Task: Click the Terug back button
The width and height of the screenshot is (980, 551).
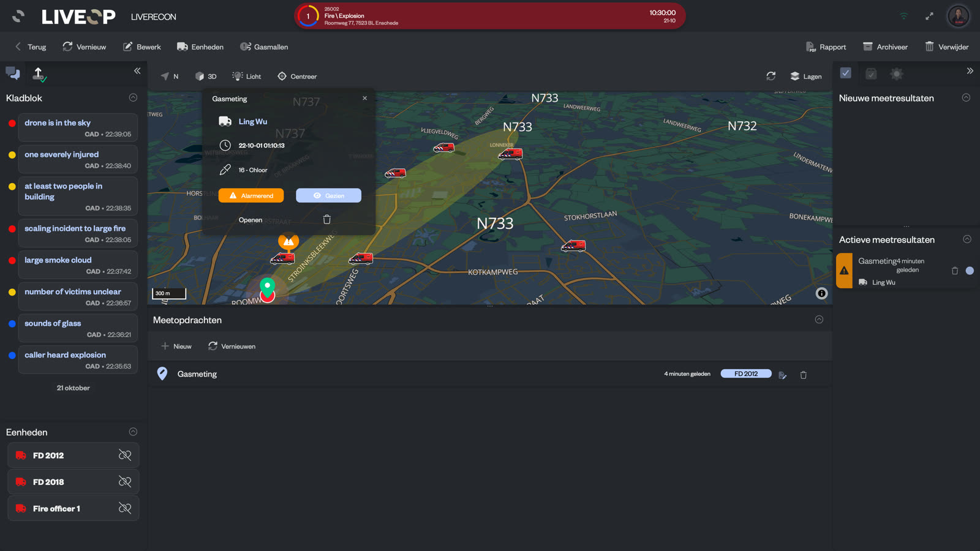Action: coord(31,47)
